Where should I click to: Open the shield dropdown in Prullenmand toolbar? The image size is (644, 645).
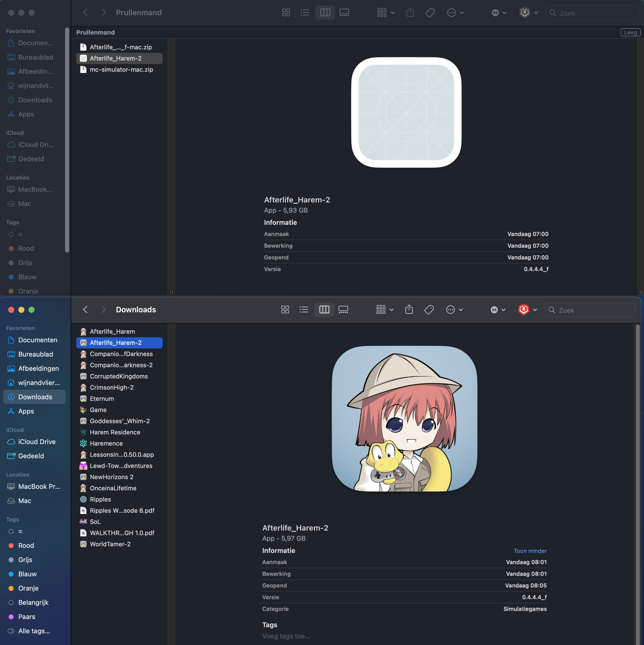(528, 13)
